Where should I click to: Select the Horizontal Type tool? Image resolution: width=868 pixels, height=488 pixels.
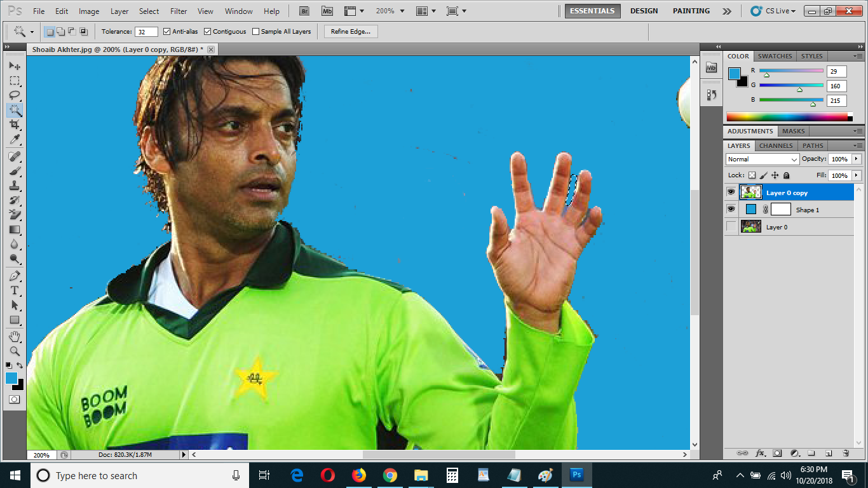(14, 290)
